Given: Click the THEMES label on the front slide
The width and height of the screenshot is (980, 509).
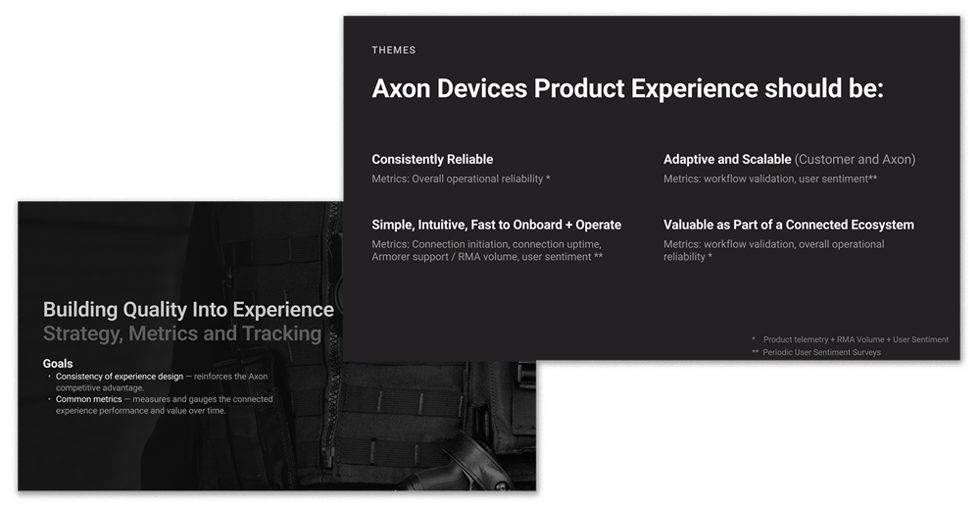Looking at the screenshot, I should (x=393, y=50).
